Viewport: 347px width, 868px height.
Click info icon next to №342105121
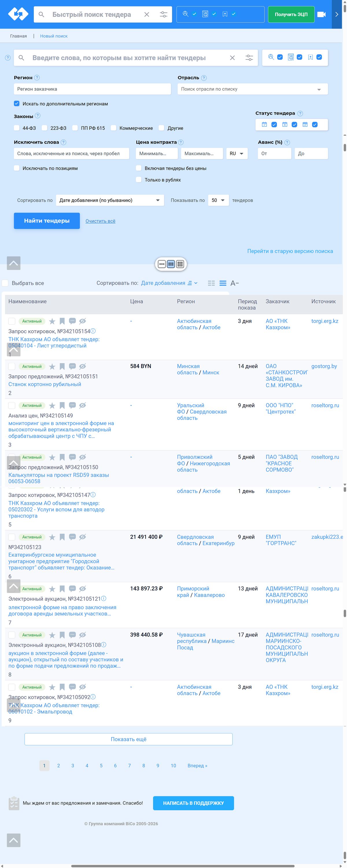click(x=104, y=598)
